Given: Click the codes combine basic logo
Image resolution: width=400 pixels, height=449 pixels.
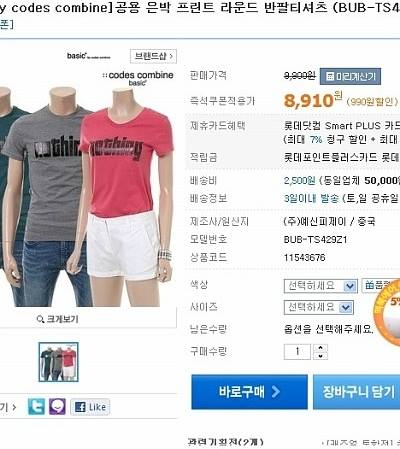Looking at the screenshot, I should 138,78.
